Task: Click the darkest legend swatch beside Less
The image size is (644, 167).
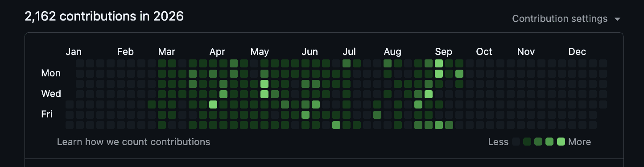Action: click(x=516, y=142)
